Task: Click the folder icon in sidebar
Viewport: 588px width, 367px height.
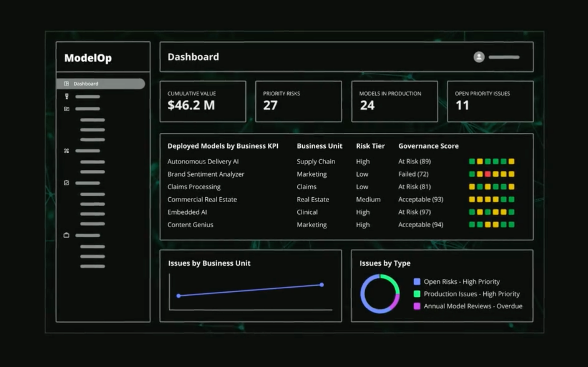Action: click(67, 109)
